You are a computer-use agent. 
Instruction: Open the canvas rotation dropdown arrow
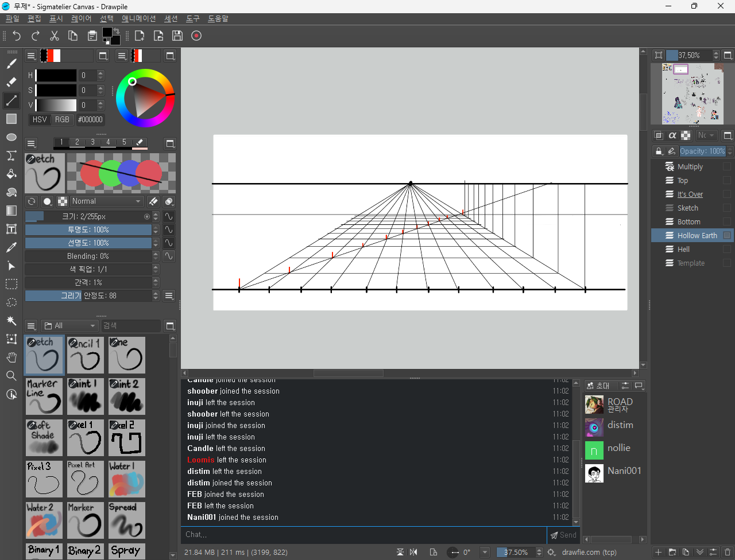[485, 552]
